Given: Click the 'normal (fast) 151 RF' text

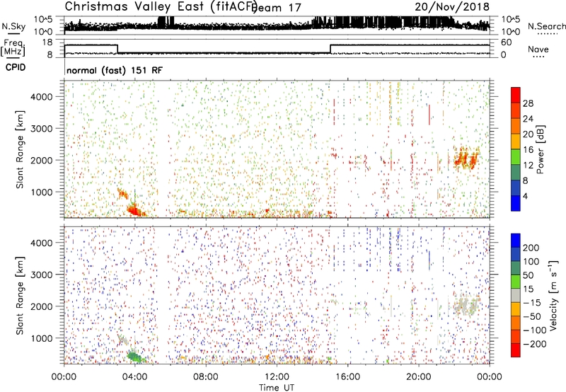Looking at the screenshot, I should (115, 70).
